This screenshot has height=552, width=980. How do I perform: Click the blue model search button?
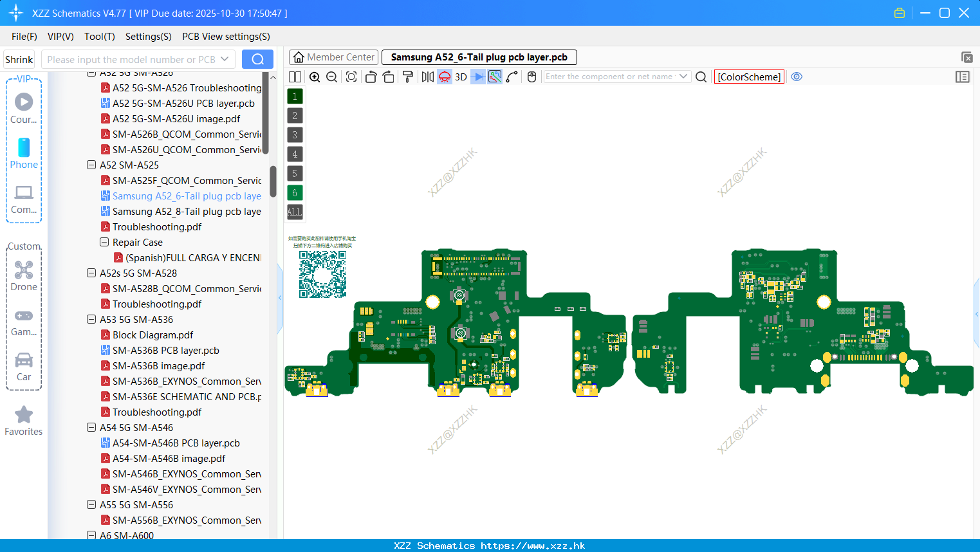pos(257,59)
